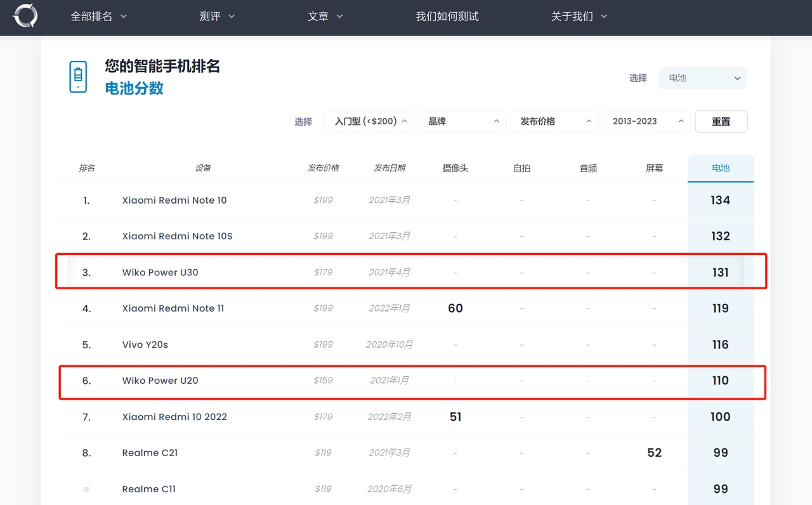The image size is (812, 505).
Task: Sort by the 排名 column header
Action: pos(87,168)
